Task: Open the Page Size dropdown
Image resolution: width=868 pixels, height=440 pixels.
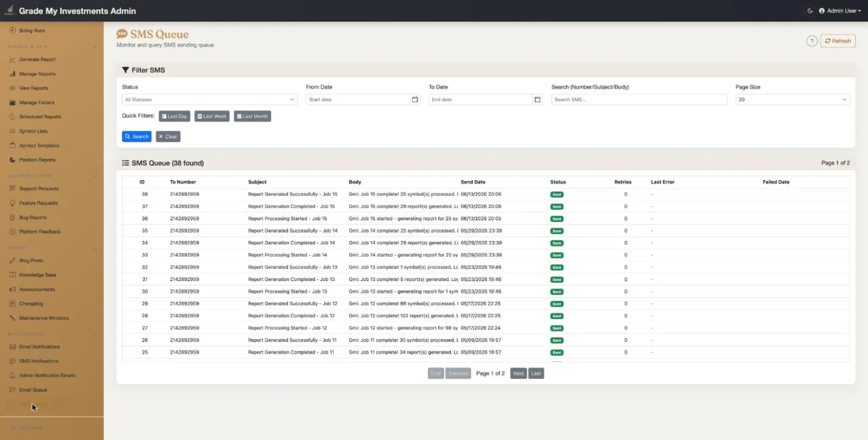Action: tap(793, 100)
